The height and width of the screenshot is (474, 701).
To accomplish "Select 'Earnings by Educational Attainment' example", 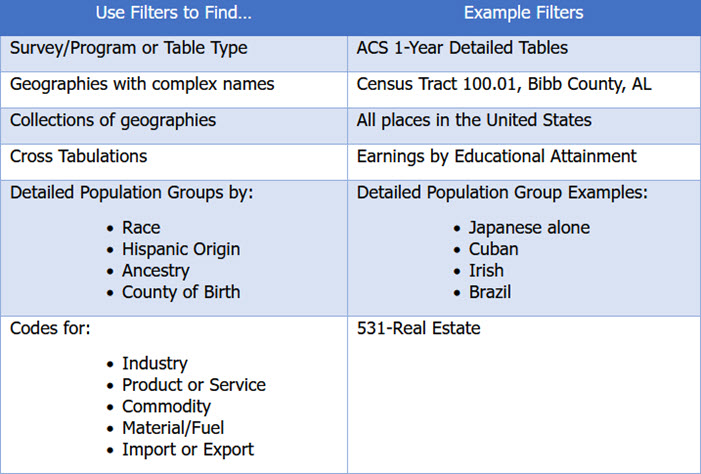I will click(497, 157).
